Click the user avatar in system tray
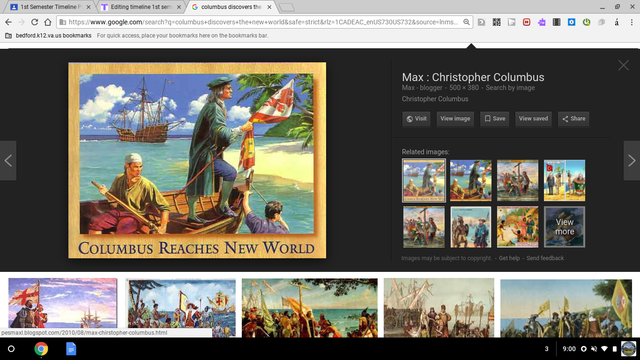The width and height of the screenshot is (640, 360). pos(629,349)
